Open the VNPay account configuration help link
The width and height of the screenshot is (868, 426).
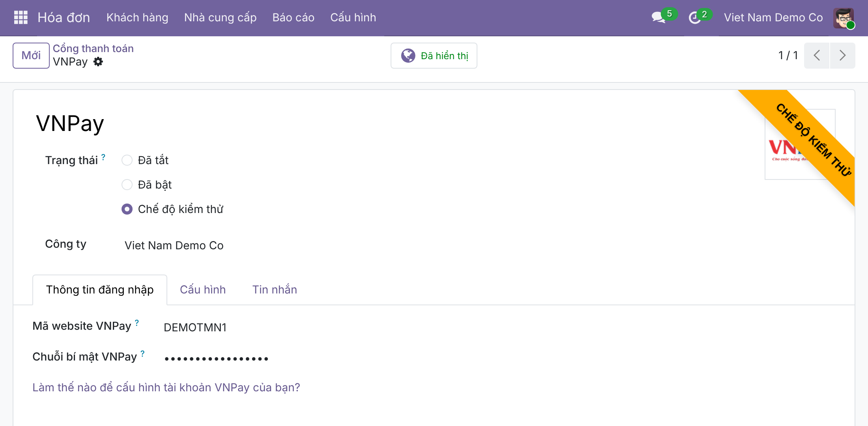(166, 387)
